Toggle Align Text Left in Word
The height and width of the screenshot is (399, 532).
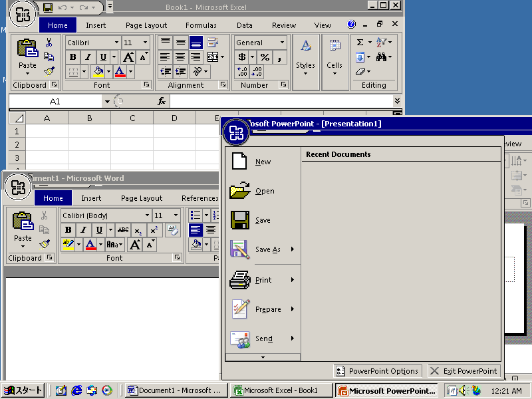click(196, 230)
